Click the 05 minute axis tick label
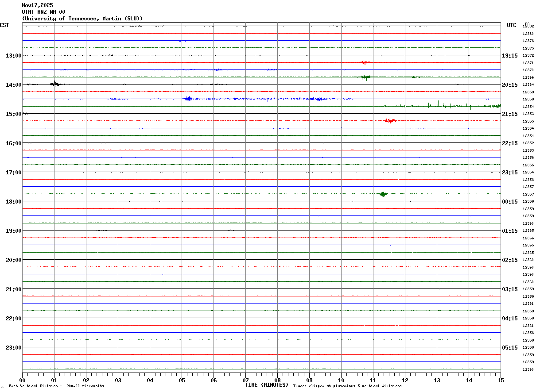The width and height of the screenshot is (536, 392). click(182, 380)
